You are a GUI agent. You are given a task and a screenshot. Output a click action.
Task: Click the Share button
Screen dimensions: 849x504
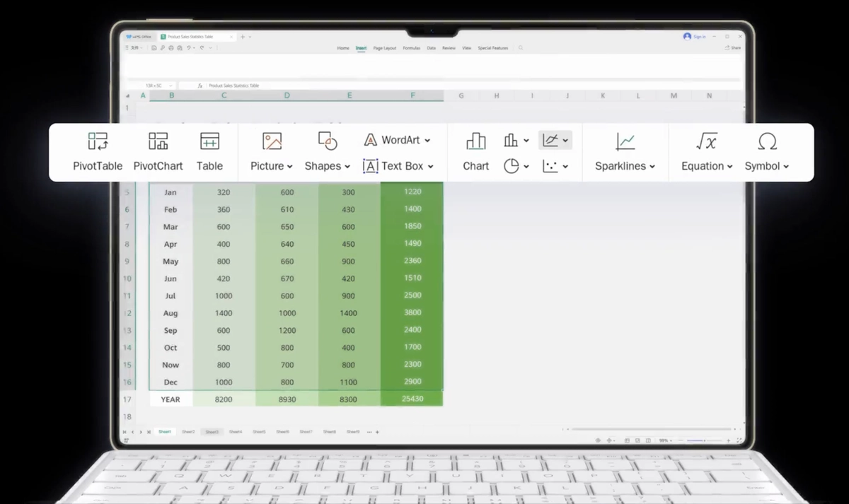point(733,48)
